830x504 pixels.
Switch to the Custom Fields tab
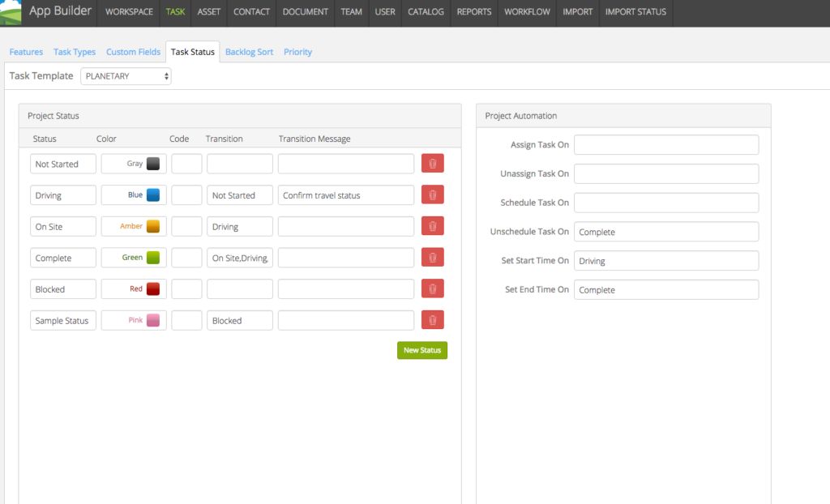click(x=134, y=52)
